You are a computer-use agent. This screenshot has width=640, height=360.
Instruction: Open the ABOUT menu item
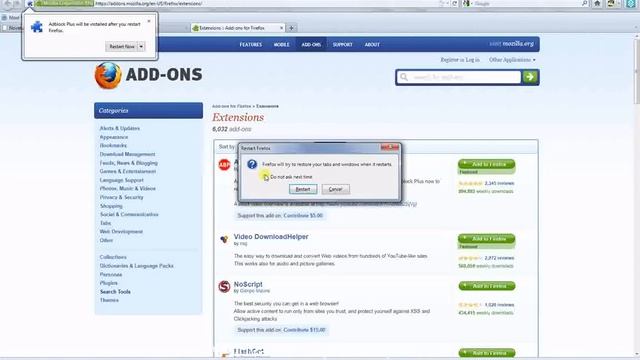click(372, 44)
